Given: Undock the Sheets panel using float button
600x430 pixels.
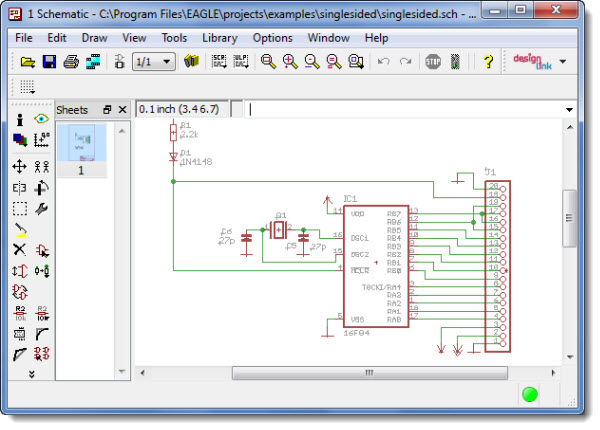Looking at the screenshot, I should 107,109.
